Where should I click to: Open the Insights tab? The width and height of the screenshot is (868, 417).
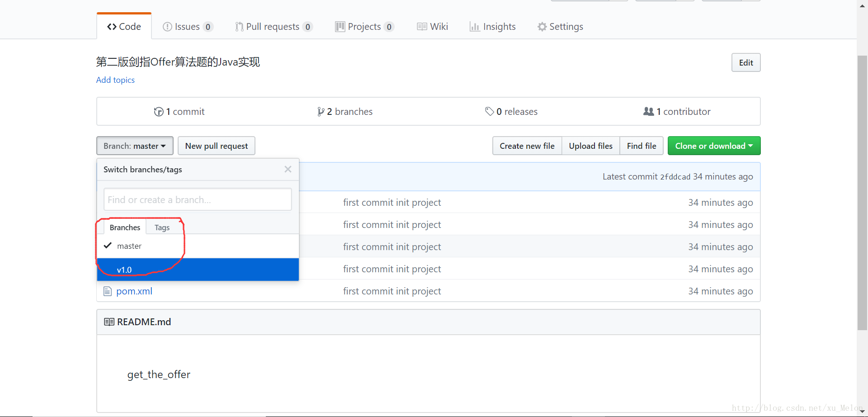[x=493, y=27]
